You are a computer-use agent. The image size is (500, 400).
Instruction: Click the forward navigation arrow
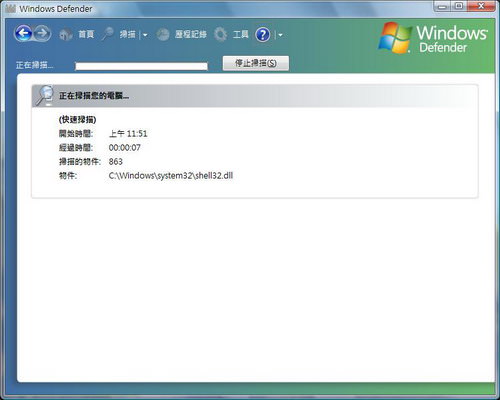[42, 33]
